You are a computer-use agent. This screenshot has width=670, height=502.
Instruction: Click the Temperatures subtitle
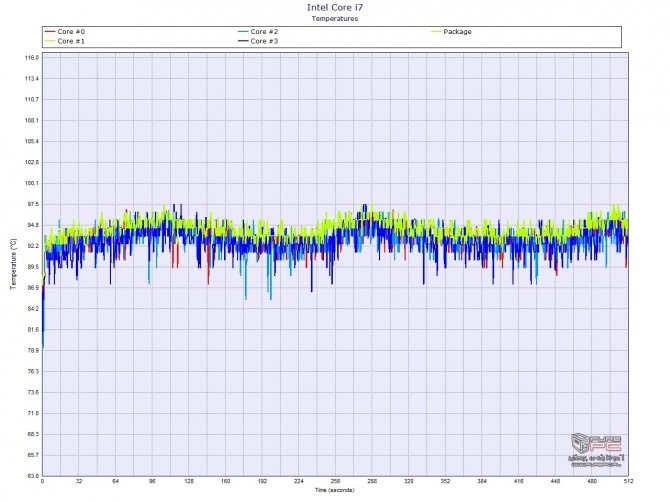pyautogui.click(x=335, y=18)
